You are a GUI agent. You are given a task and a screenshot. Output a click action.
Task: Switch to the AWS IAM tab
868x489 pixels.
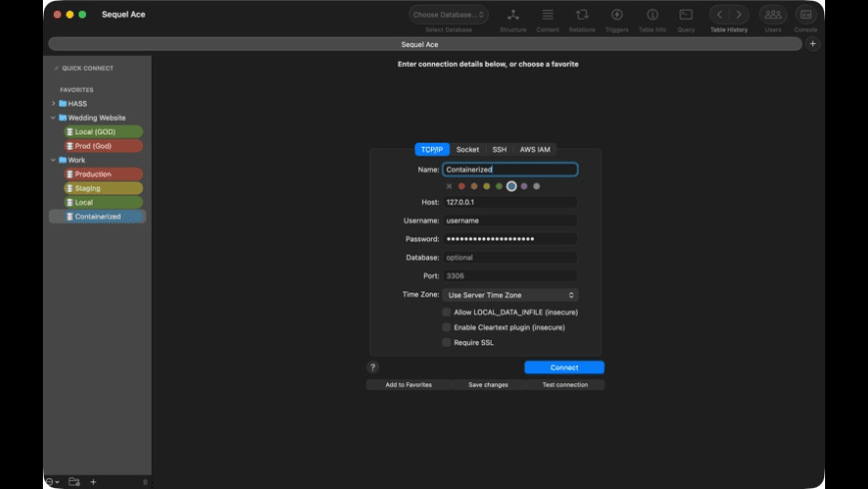pos(535,150)
